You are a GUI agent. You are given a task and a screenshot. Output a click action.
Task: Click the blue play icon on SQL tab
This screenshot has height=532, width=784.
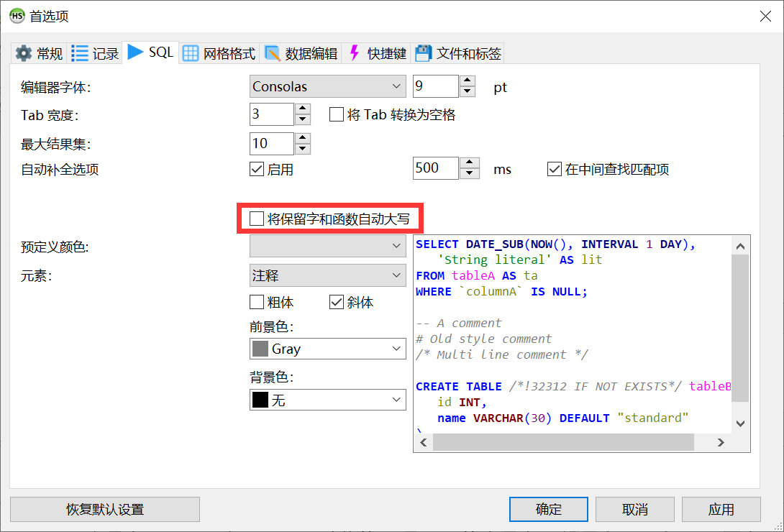click(x=135, y=52)
